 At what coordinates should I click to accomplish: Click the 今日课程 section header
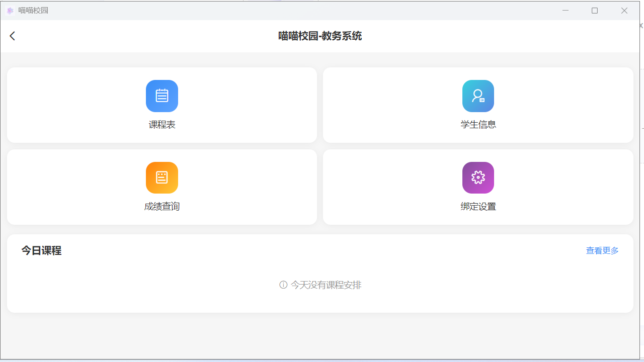pyautogui.click(x=41, y=250)
